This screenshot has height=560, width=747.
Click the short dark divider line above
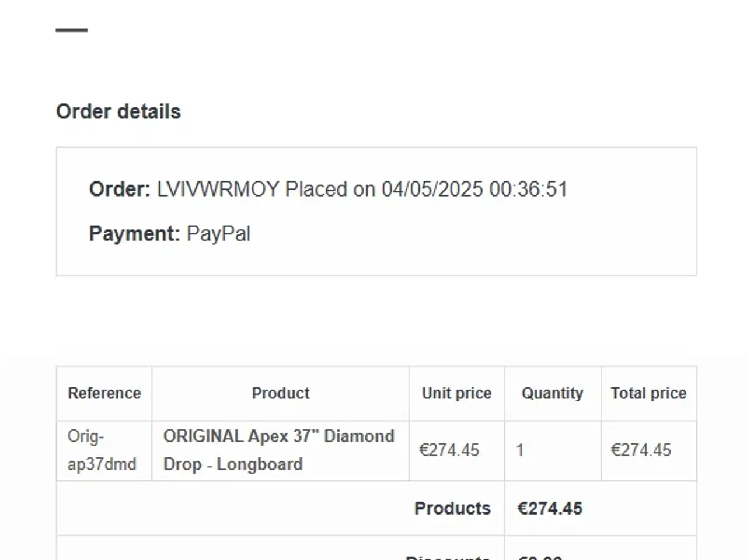pos(72,30)
